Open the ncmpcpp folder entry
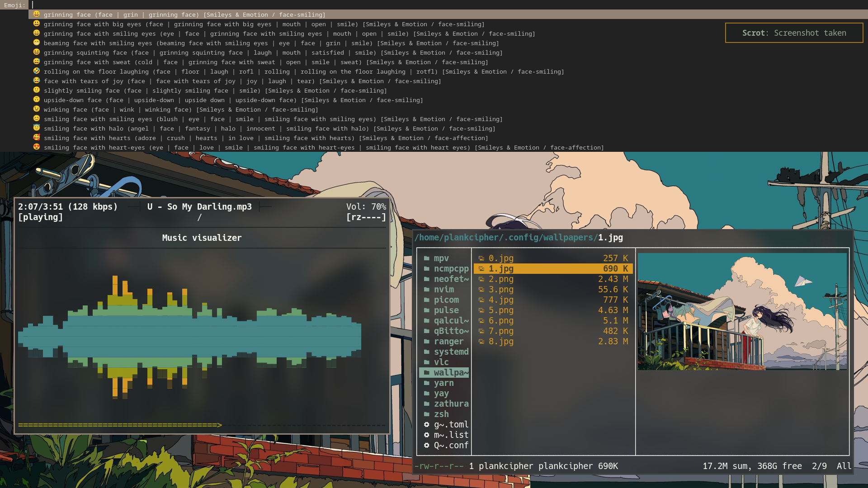Image resolution: width=868 pixels, height=488 pixels. [451, 269]
